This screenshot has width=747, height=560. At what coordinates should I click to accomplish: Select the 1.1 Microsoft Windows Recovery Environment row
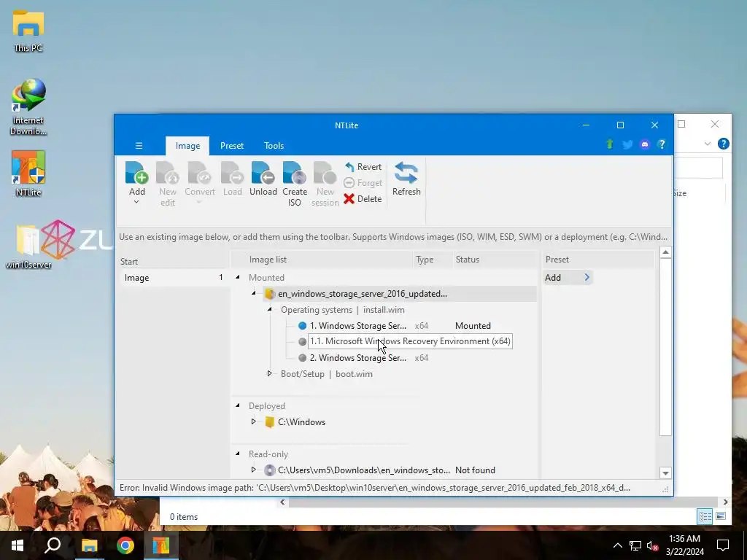coord(410,341)
